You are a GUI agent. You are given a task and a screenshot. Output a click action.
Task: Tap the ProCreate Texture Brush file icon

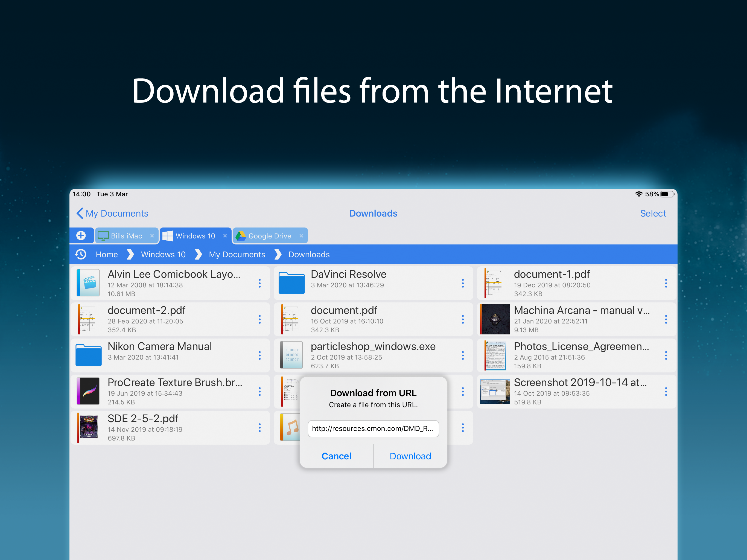(89, 391)
